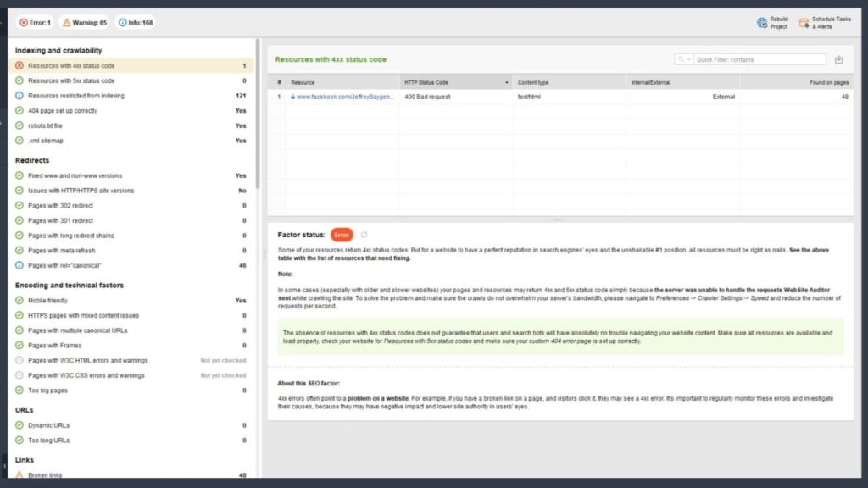Sort by the Resource column header
This screenshot has height=488, width=868.
coord(342,82)
